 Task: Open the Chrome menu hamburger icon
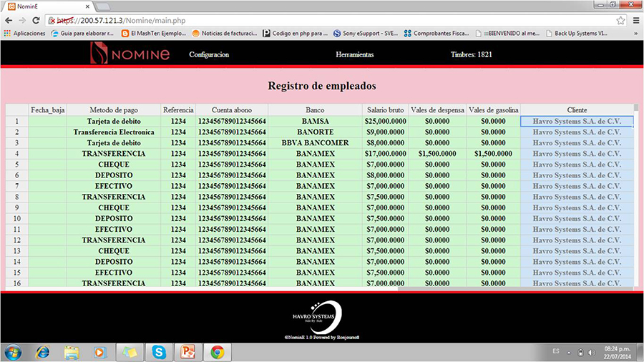point(635,20)
